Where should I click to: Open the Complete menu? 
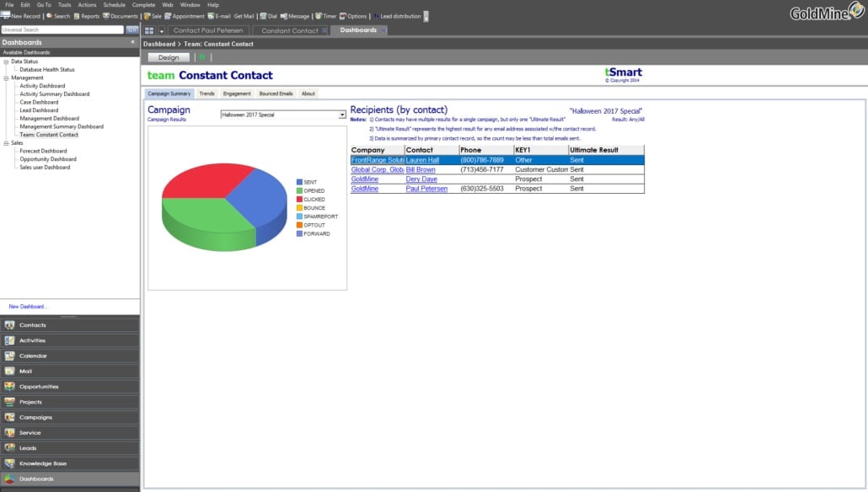pyautogui.click(x=143, y=5)
